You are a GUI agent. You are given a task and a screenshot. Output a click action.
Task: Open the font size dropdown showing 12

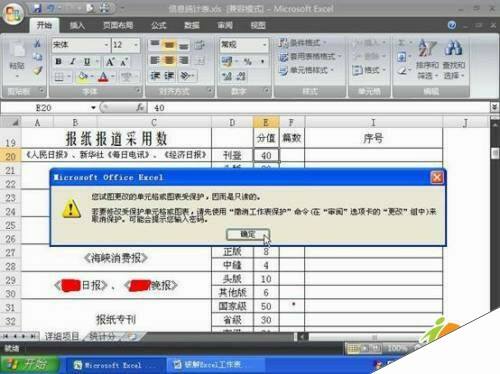point(136,45)
